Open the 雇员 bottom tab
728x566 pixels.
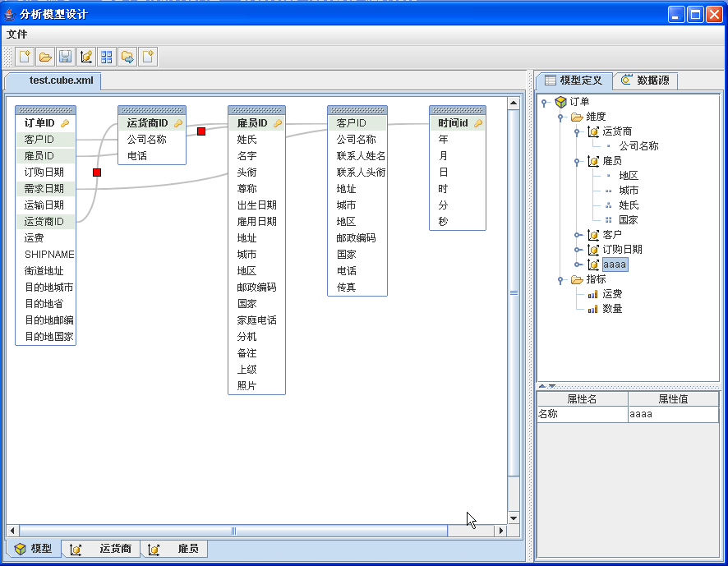(x=174, y=549)
